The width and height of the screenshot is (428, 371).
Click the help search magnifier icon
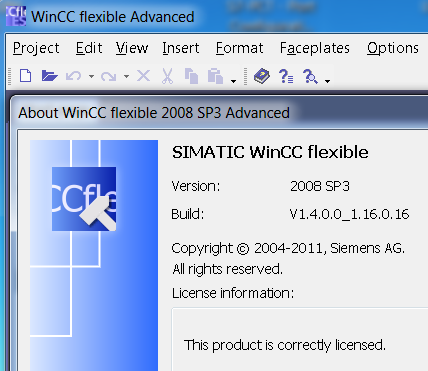tap(310, 76)
